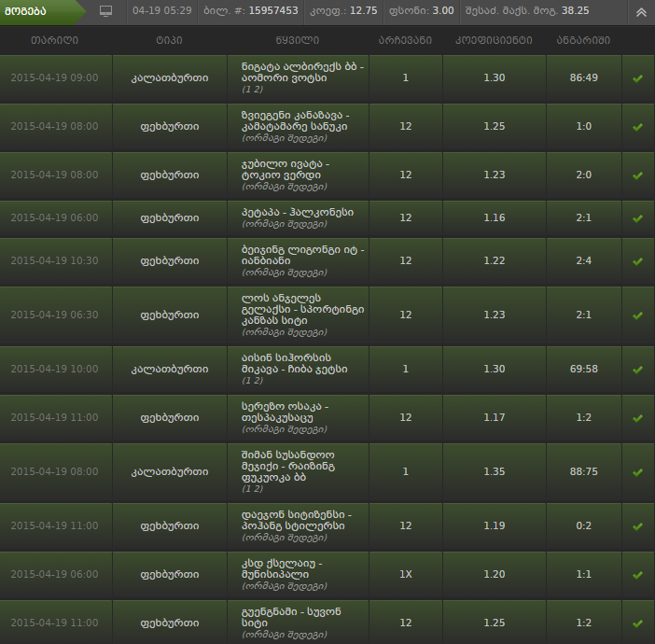Click coefficient 1.35
The image size is (655, 644).
[495, 472]
